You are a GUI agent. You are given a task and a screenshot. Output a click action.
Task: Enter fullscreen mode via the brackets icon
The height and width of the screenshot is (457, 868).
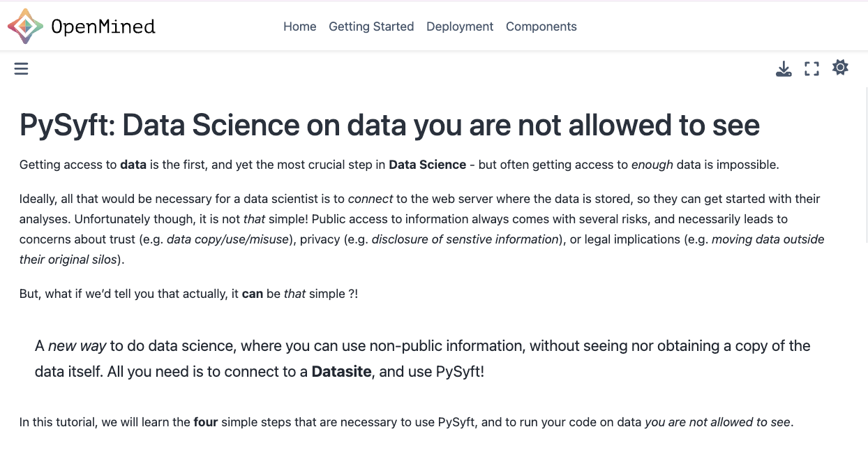pyautogui.click(x=811, y=68)
